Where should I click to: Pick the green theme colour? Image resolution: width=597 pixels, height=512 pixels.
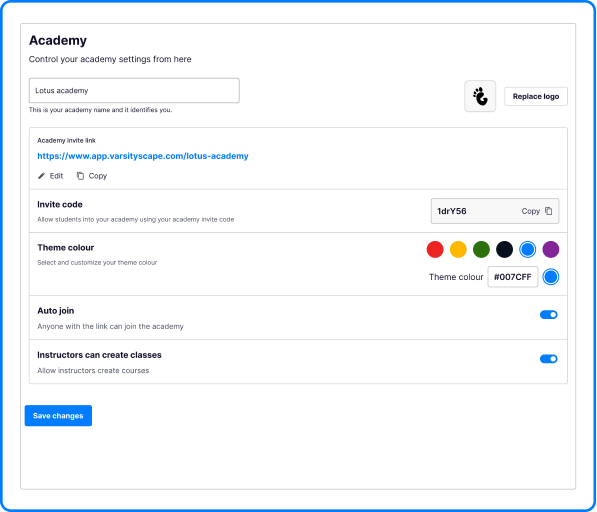pyautogui.click(x=481, y=250)
